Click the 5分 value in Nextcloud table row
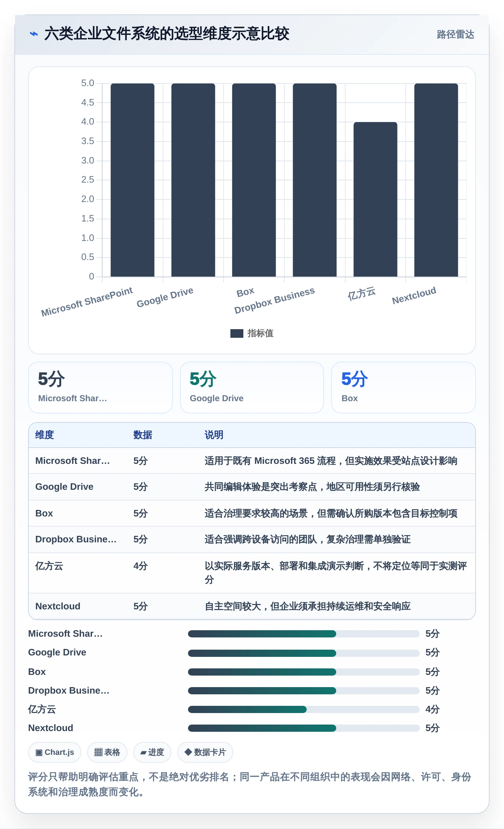 coord(140,606)
